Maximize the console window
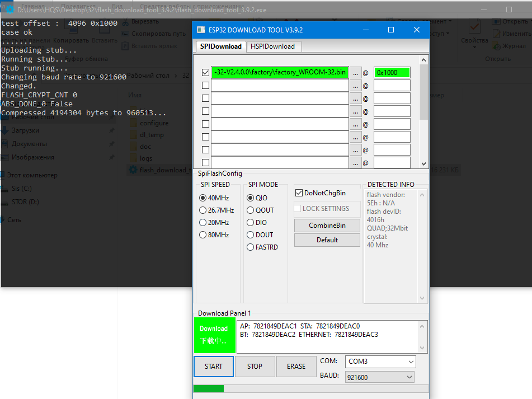The image size is (532, 399). [x=509, y=10]
